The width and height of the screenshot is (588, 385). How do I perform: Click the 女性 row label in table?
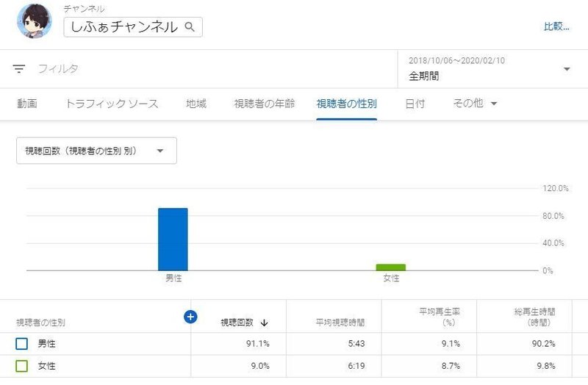point(46,366)
